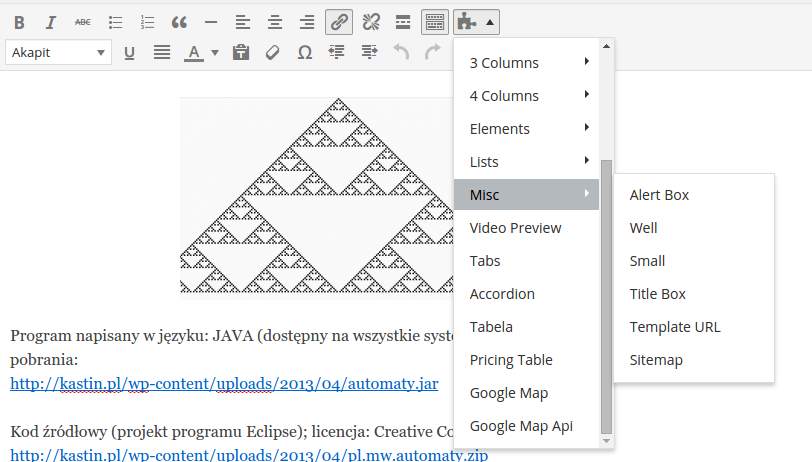The height and width of the screenshot is (462, 812).
Task: Click the paste as text icon
Action: [241, 52]
